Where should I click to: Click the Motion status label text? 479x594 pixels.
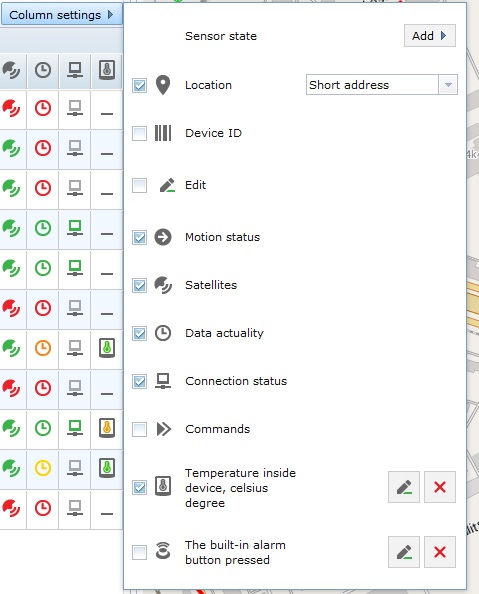tap(222, 237)
